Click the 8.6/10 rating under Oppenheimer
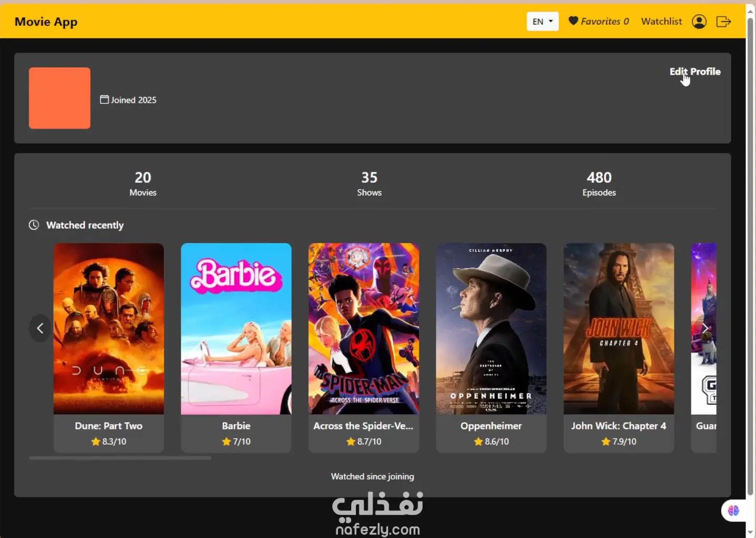Viewport: 756px width, 538px height. 491,442
